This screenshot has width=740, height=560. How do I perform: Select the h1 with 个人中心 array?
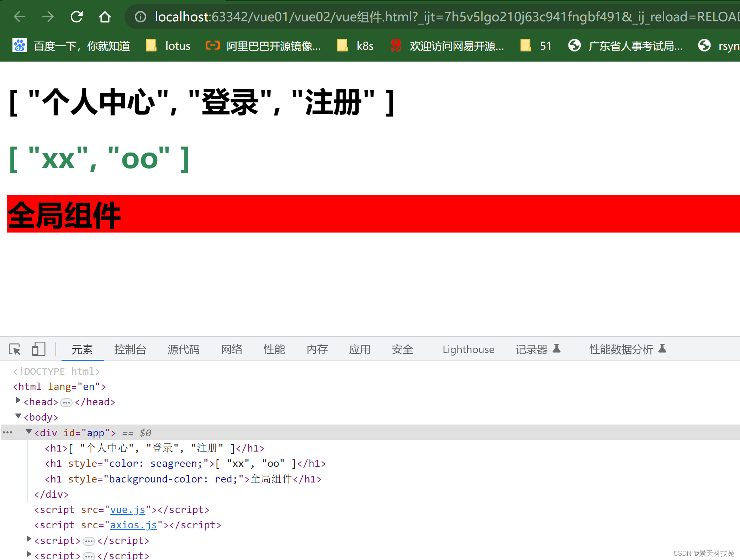pyautogui.click(x=154, y=448)
